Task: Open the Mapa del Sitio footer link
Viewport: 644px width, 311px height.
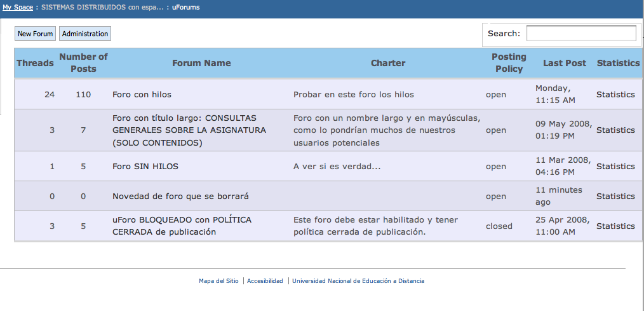Action: 218,281
